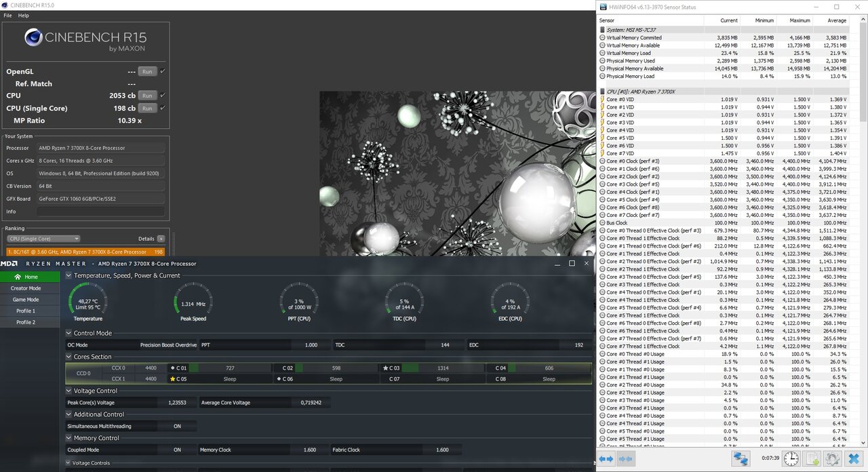This screenshot has height=472, width=868.
Task: Reset HWiNFO clock timer icon
Action: (x=791, y=459)
